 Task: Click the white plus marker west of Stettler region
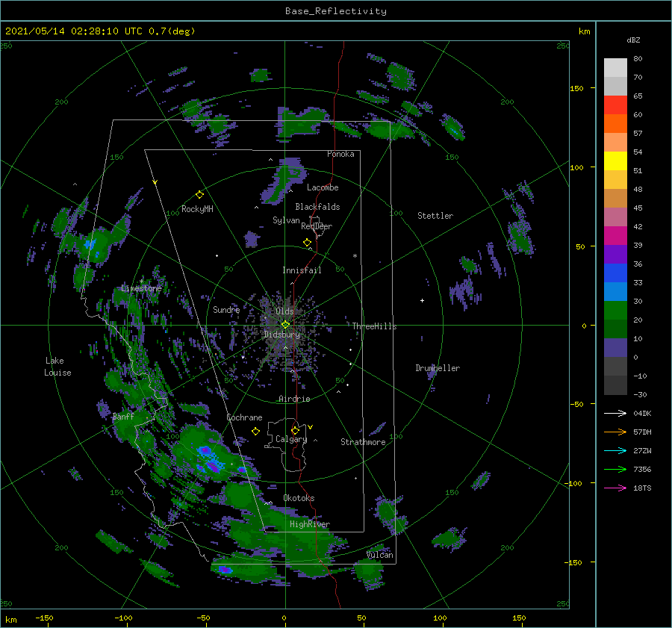(x=422, y=300)
